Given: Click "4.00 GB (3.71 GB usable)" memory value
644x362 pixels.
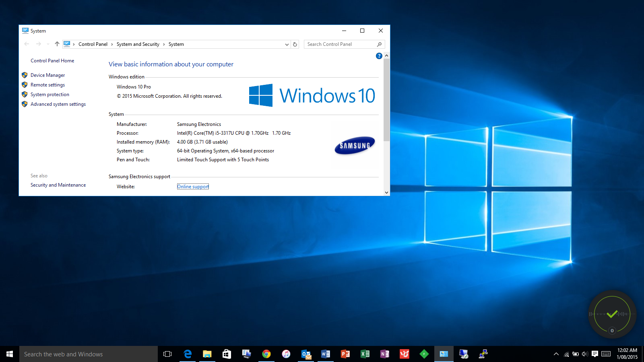Looking at the screenshot, I should tap(202, 142).
